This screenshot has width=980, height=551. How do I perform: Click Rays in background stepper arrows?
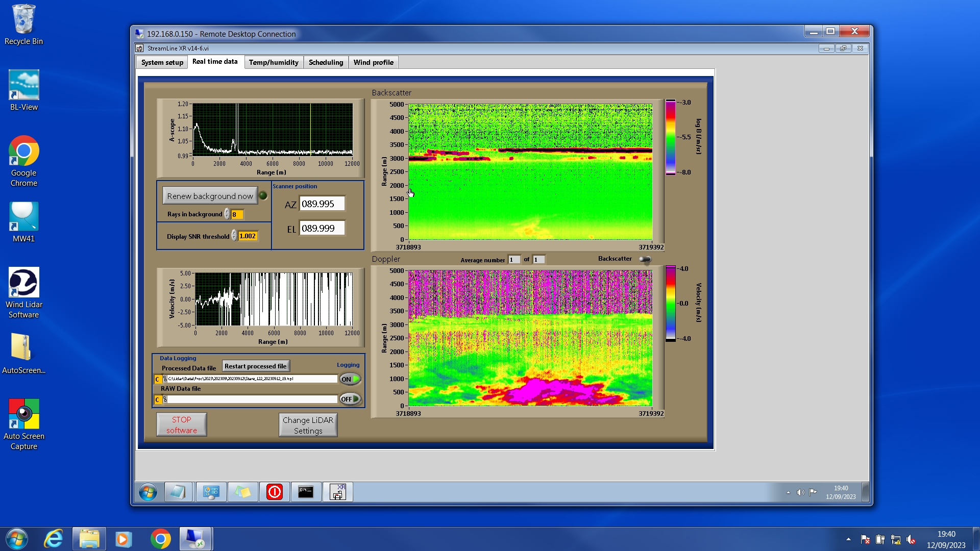click(x=227, y=214)
